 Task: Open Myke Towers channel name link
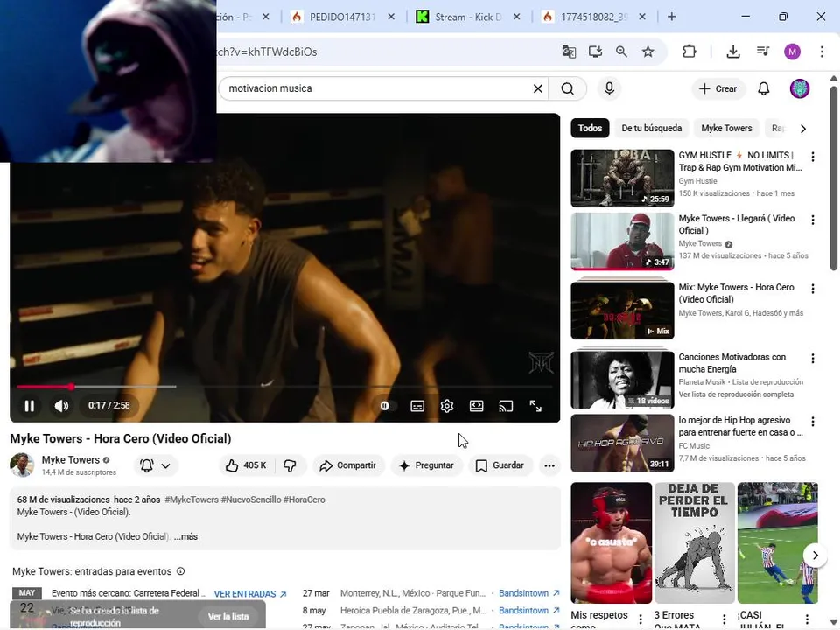click(x=71, y=459)
